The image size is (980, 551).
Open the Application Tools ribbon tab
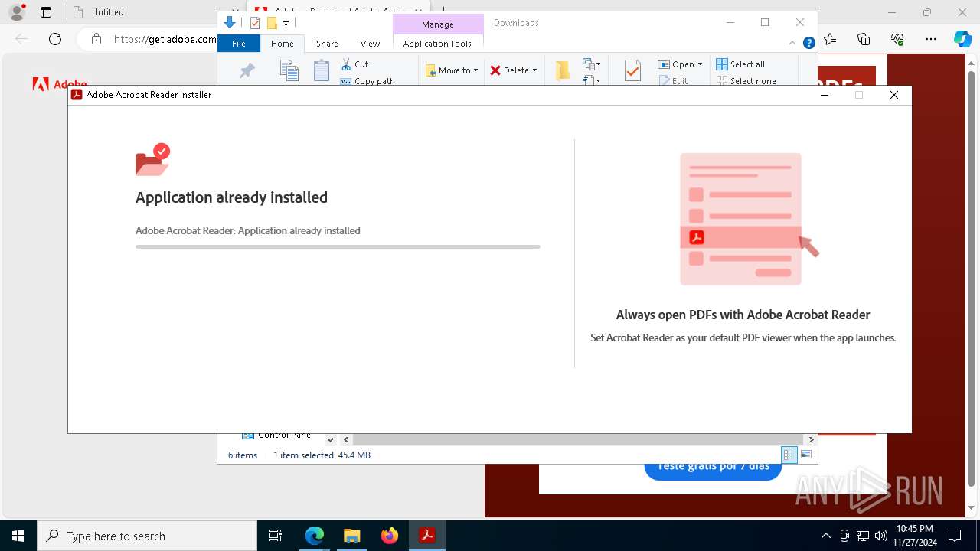[x=437, y=44]
